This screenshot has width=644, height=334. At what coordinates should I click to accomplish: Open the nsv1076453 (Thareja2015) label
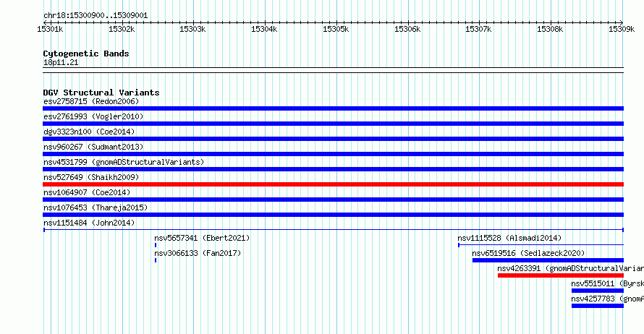pos(96,207)
